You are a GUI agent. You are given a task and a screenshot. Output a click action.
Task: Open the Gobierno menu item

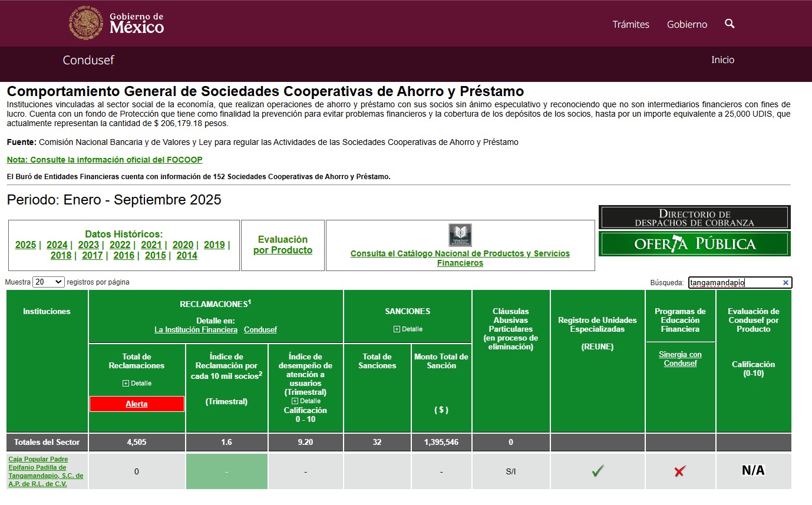point(686,24)
